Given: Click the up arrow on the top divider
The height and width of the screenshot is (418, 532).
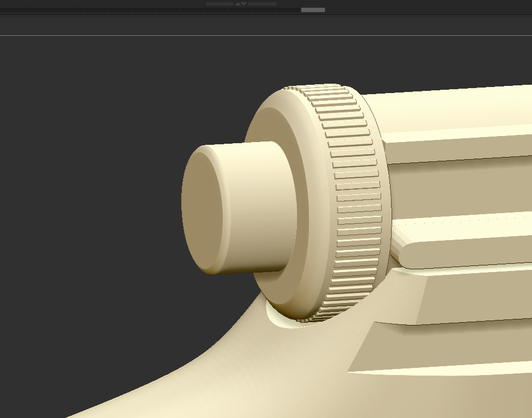Looking at the screenshot, I should pyautogui.click(x=238, y=4).
